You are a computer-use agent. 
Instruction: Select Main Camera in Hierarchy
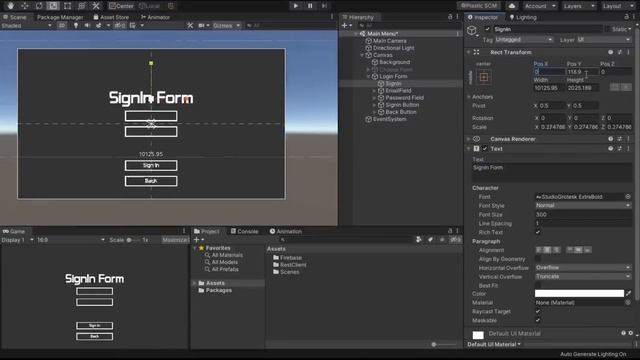(389, 41)
